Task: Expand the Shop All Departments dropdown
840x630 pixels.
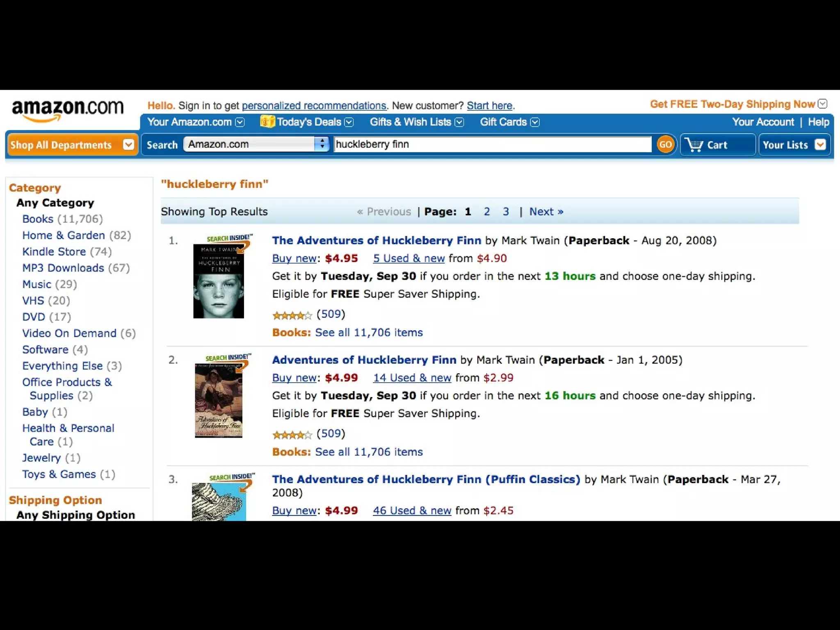Action: (x=129, y=144)
